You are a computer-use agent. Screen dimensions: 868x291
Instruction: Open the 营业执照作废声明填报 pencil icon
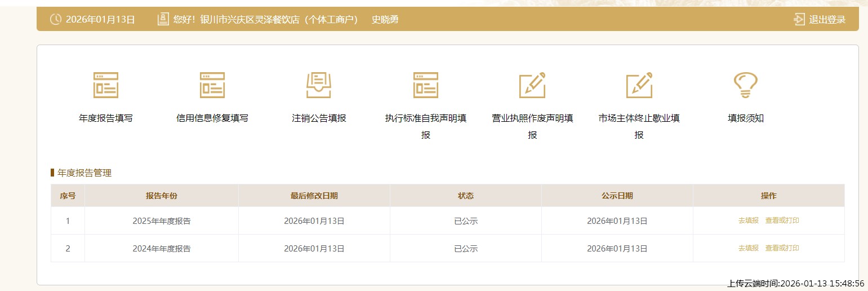click(x=532, y=85)
